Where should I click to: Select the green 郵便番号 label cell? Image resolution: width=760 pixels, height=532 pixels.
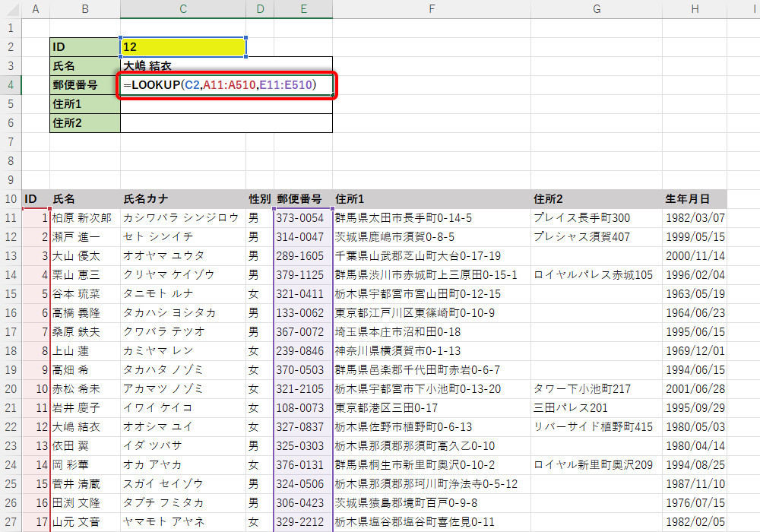pyautogui.click(x=84, y=85)
